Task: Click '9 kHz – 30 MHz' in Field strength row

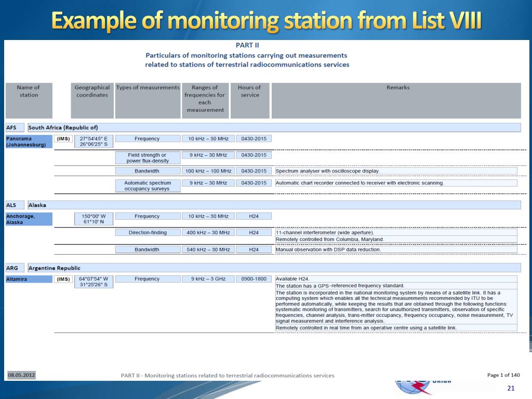Action: (208, 155)
